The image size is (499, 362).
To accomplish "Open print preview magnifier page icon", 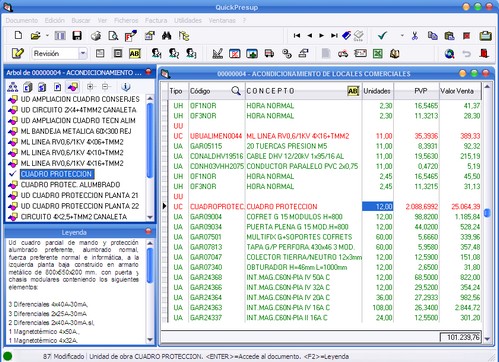I will pyautogui.click(x=113, y=36).
